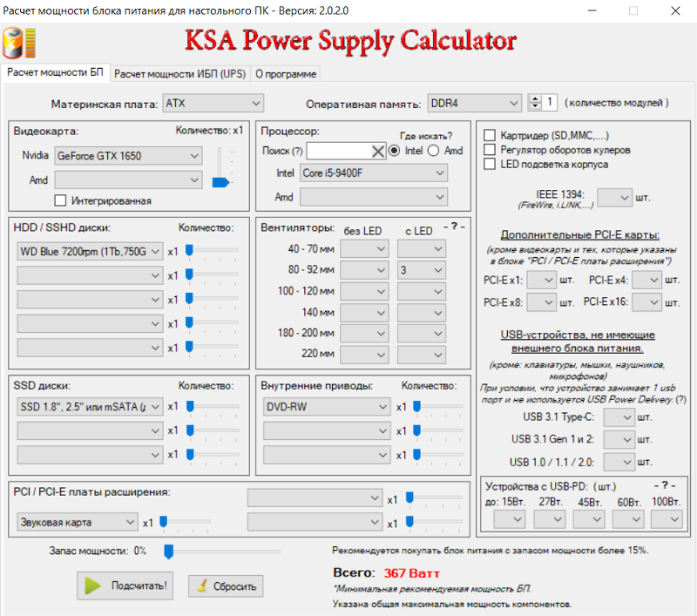Open the USB-PD 100Вт device count dropdown
Image resolution: width=697 pixels, height=616 pixels.
tap(667, 519)
